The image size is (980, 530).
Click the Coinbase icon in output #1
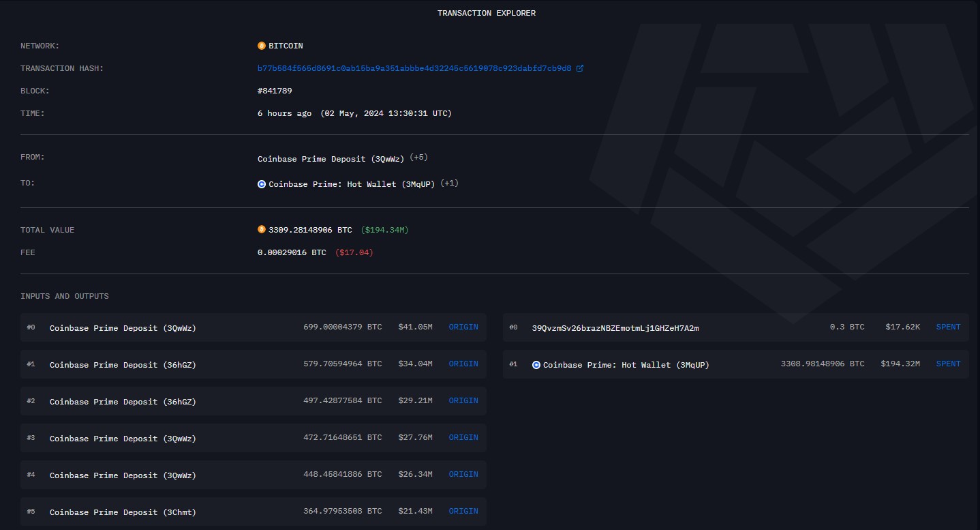point(536,365)
